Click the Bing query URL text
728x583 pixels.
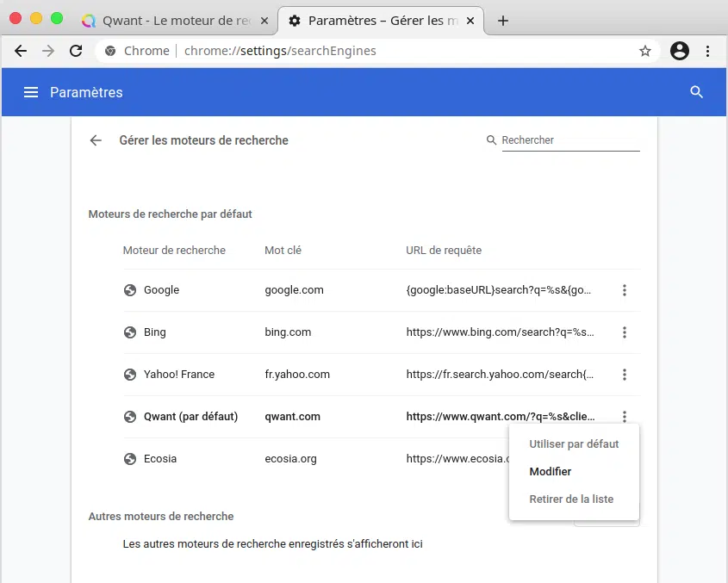coord(500,332)
